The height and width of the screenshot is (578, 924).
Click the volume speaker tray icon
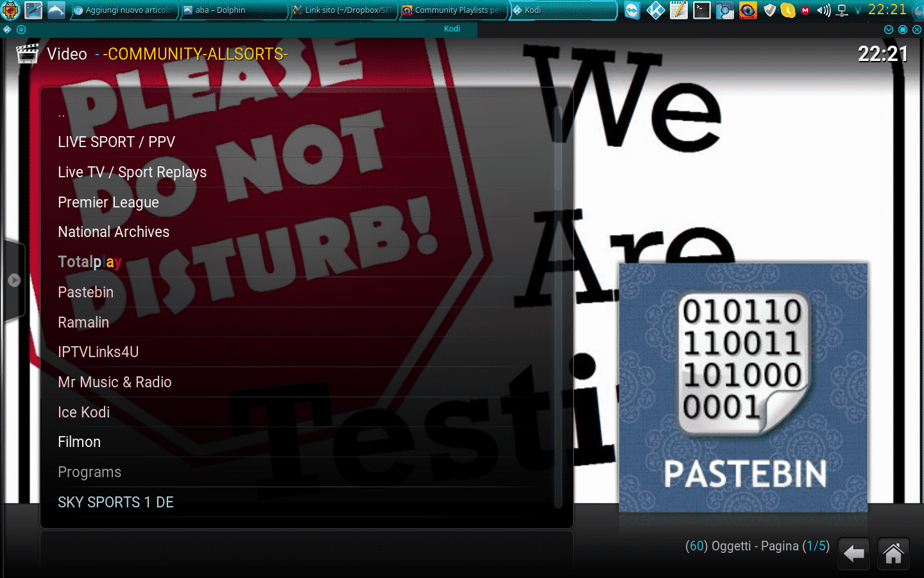tap(824, 10)
